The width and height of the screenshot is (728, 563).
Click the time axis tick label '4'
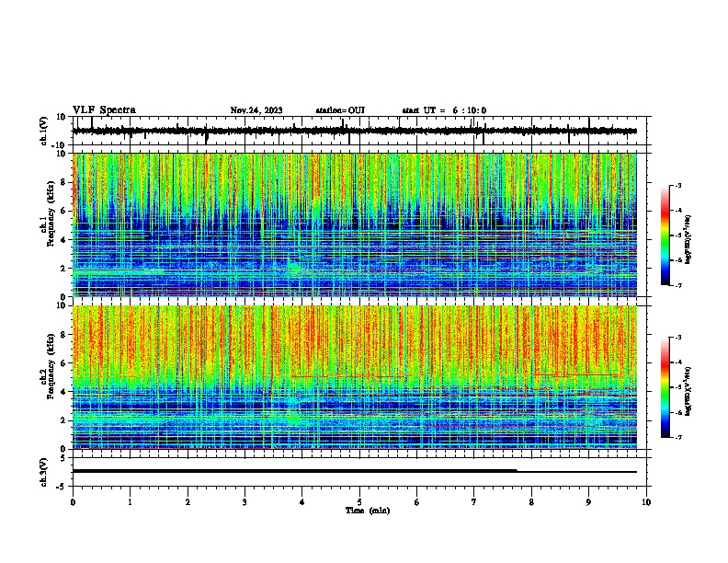(302, 502)
